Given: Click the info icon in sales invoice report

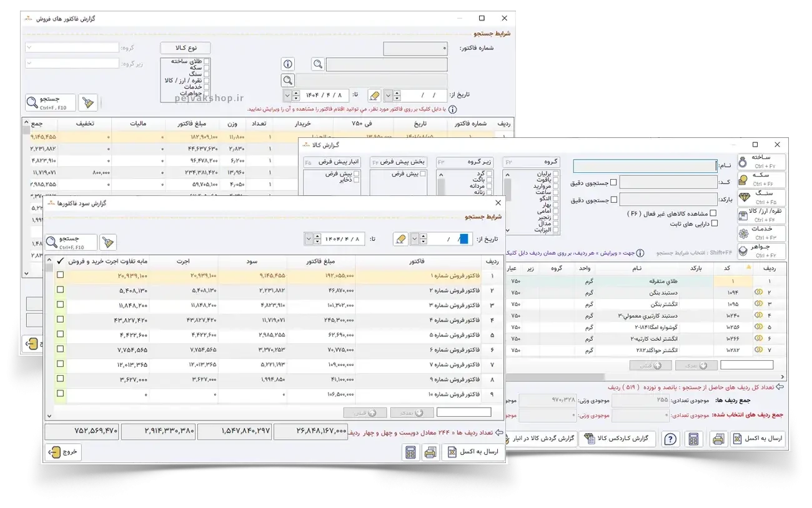Looking at the screenshot, I should (x=287, y=64).
